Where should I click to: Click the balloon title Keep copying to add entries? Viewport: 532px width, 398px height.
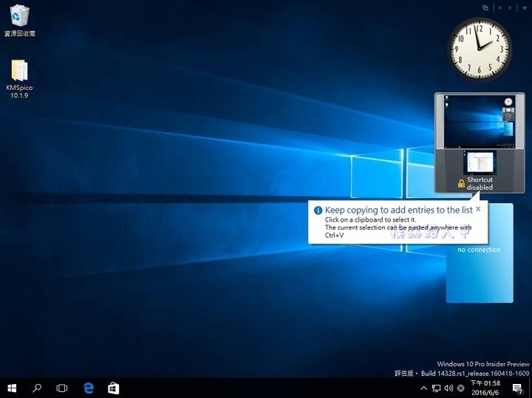[399, 210]
